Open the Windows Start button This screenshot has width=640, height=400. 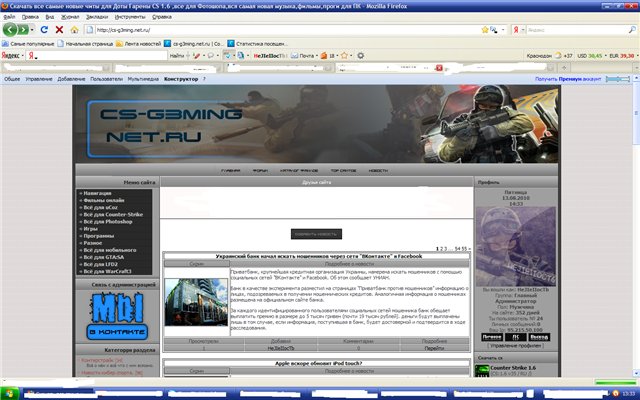click(10, 394)
